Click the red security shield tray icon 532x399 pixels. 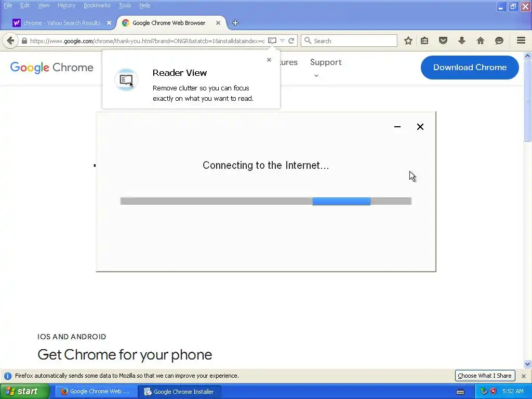pos(494,391)
